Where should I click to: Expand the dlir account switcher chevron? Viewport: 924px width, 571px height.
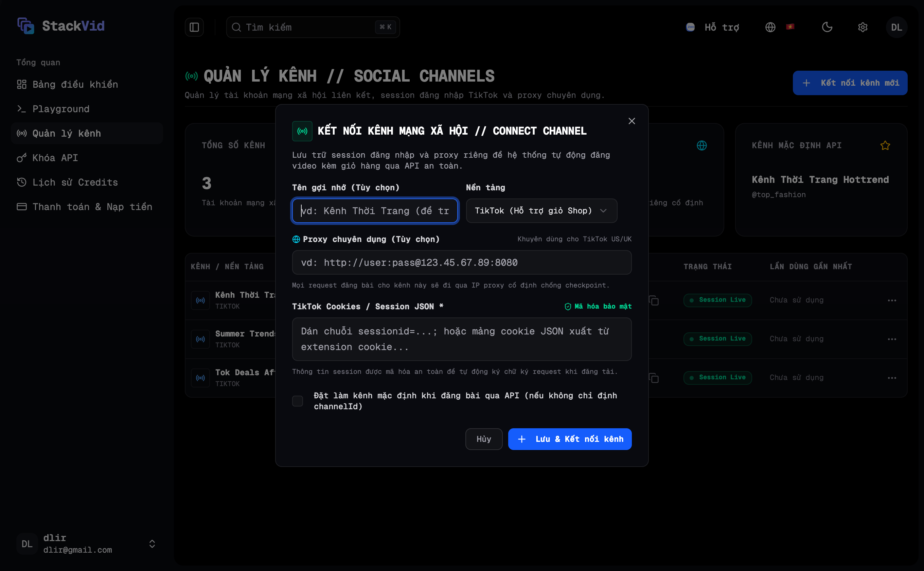click(152, 544)
